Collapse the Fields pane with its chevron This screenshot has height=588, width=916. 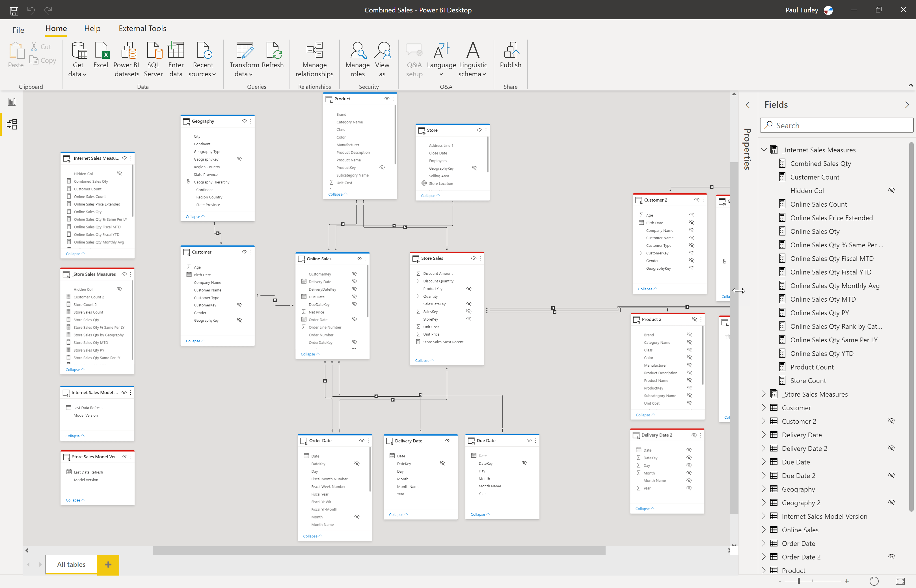908,105
